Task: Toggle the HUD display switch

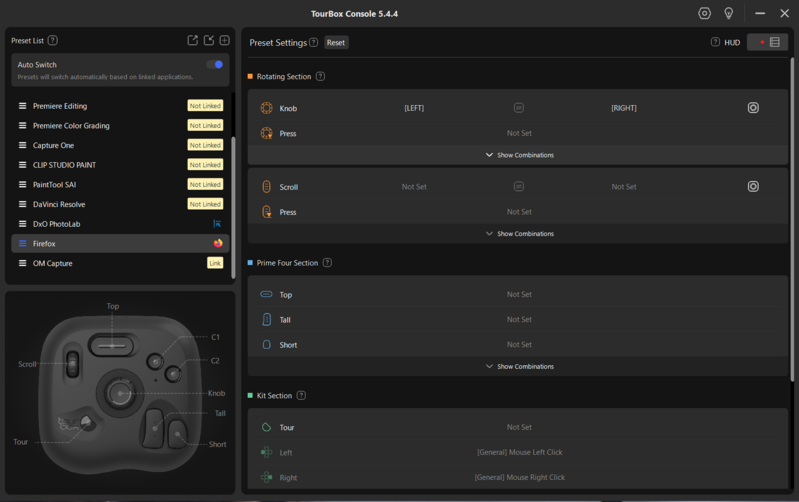Action: pyautogui.click(x=767, y=42)
